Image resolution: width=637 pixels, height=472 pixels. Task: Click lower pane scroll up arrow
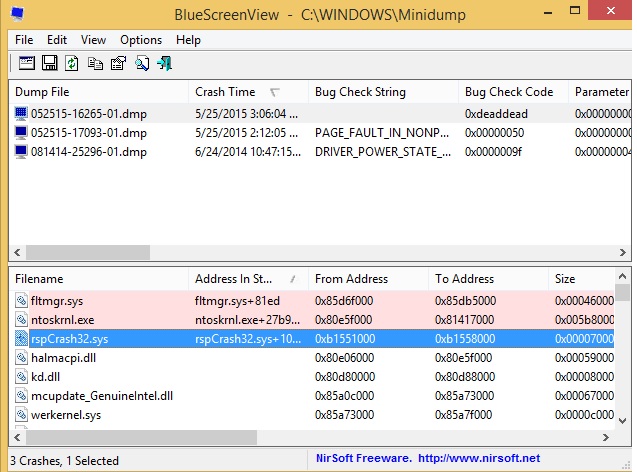[622, 276]
